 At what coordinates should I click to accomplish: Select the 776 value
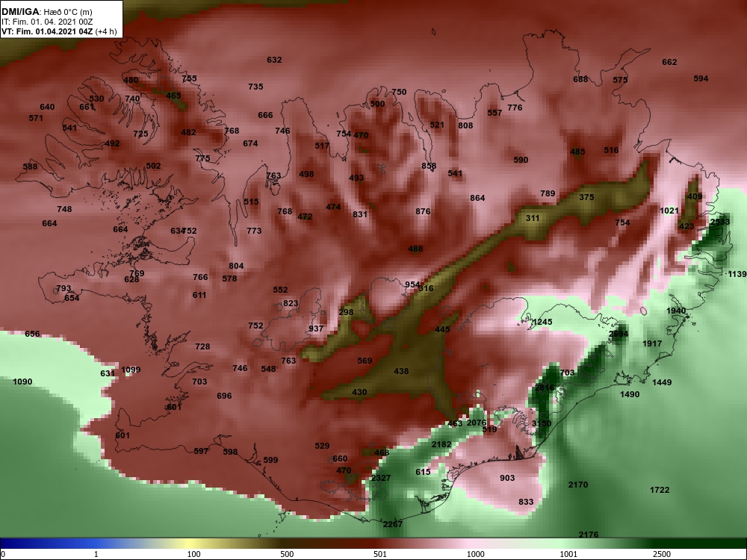pos(515,108)
